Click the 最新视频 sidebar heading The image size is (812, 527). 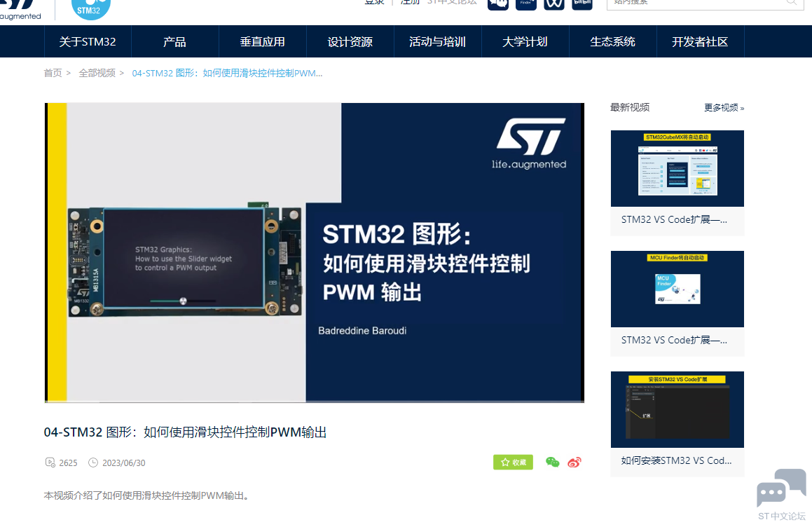pyautogui.click(x=630, y=107)
